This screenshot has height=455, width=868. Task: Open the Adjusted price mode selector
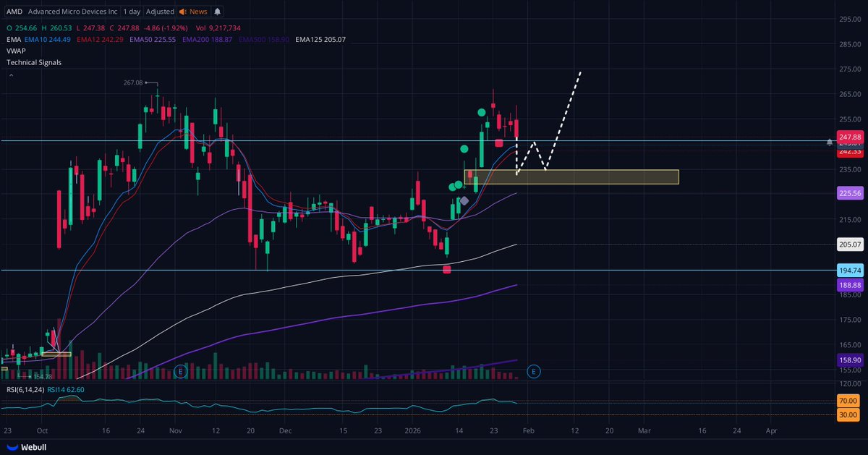pos(160,12)
